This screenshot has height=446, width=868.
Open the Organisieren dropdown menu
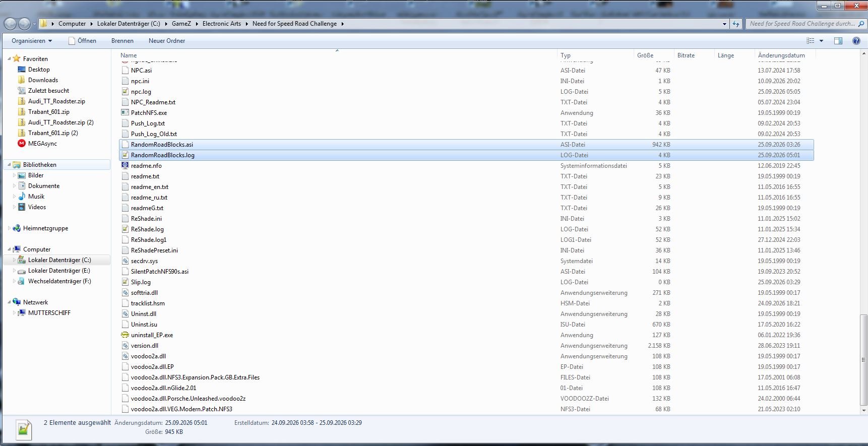coord(32,41)
